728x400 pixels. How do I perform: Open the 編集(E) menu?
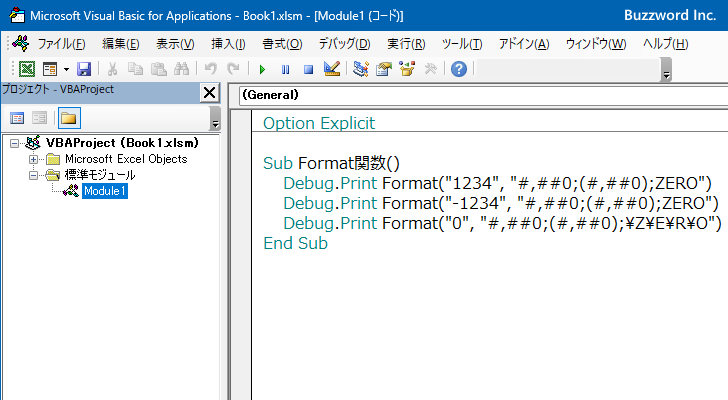121,44
